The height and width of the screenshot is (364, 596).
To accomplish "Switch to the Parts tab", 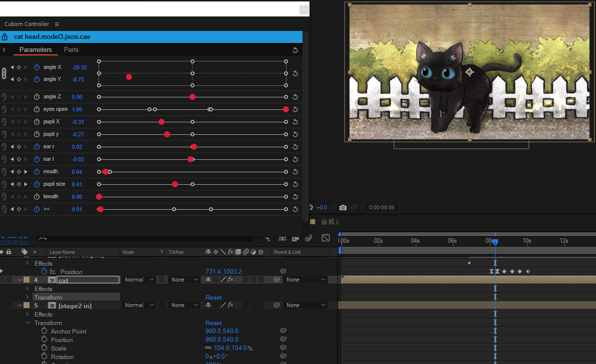I will (71, 49).
